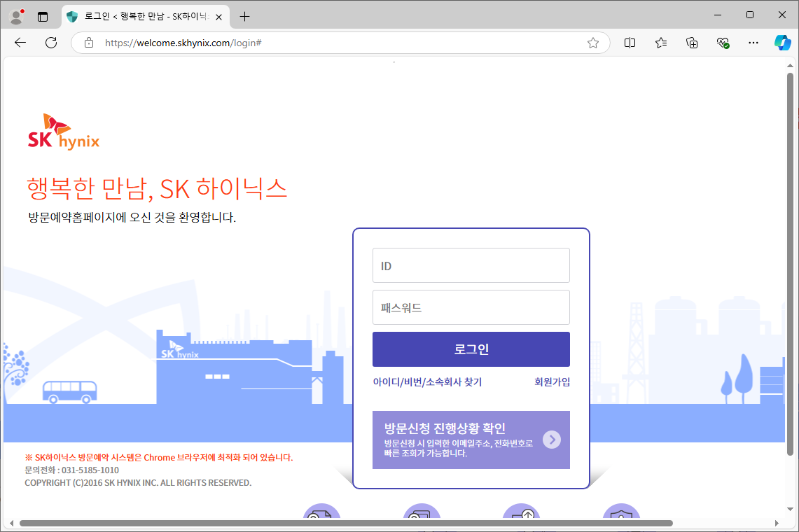Screen dimensions: 799x532
Task: Click the star to favorite this page
Action: (593, 43)
